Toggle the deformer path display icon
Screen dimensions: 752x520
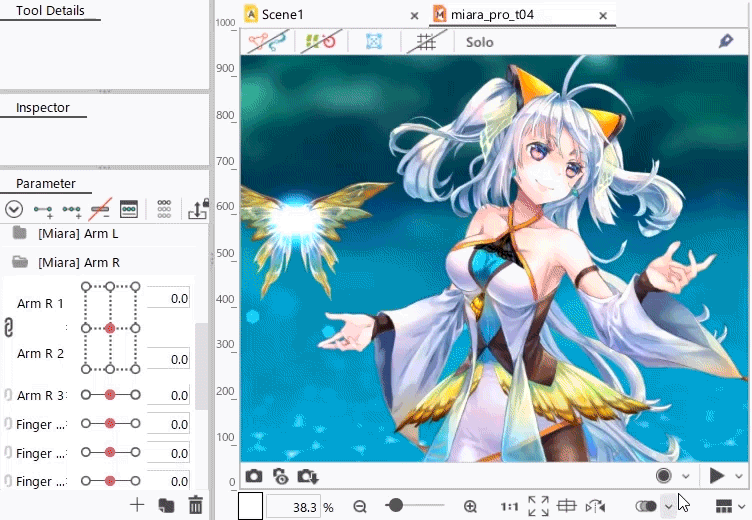[269, 42]
